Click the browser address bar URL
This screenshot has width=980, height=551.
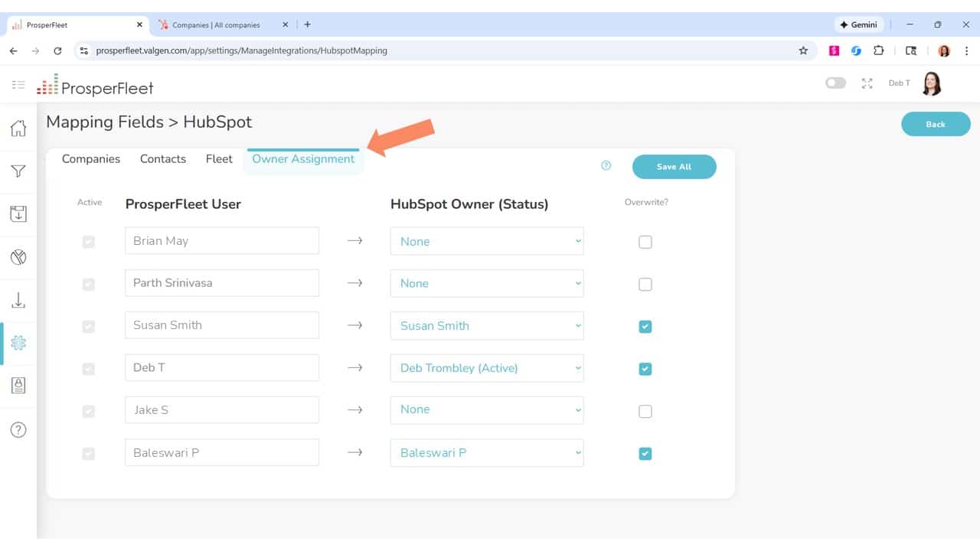[242, 51]
